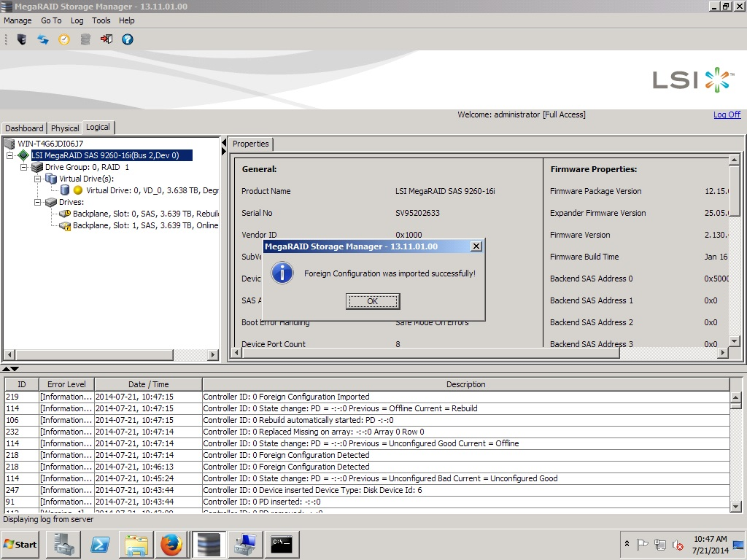747x560 pixels.
Task: Sort log by ID column header
Action: [21, 384]
